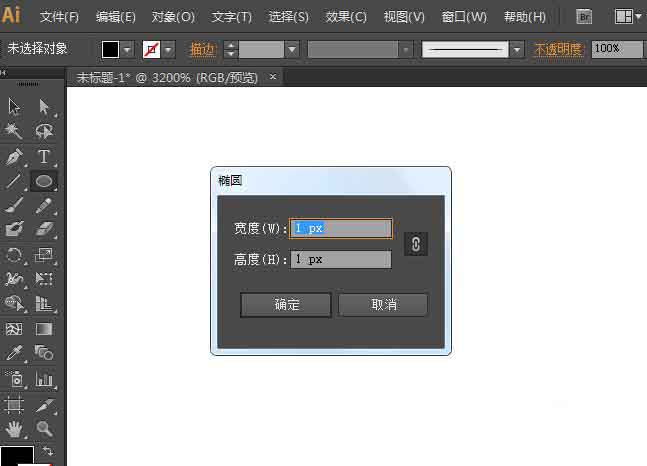
Task: Select the Perspective Grid tool
Action: [44, 304]
